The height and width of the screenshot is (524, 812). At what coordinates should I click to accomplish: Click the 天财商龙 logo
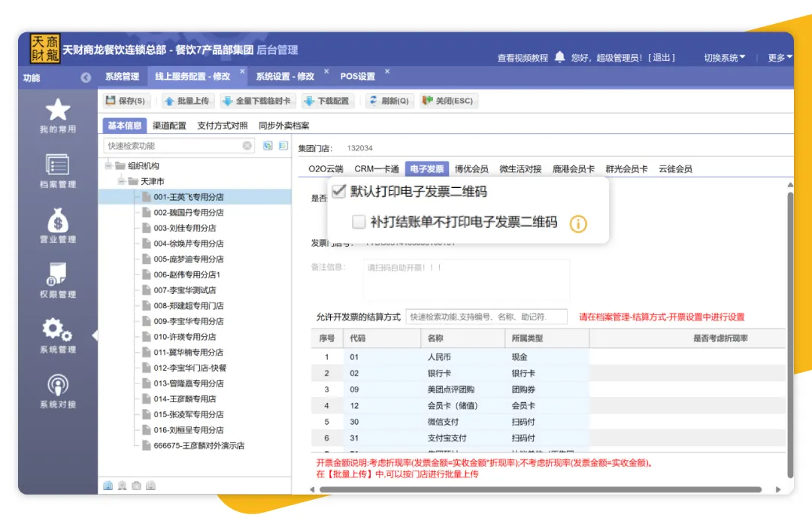pyautogui.click(x=45, y=49)
